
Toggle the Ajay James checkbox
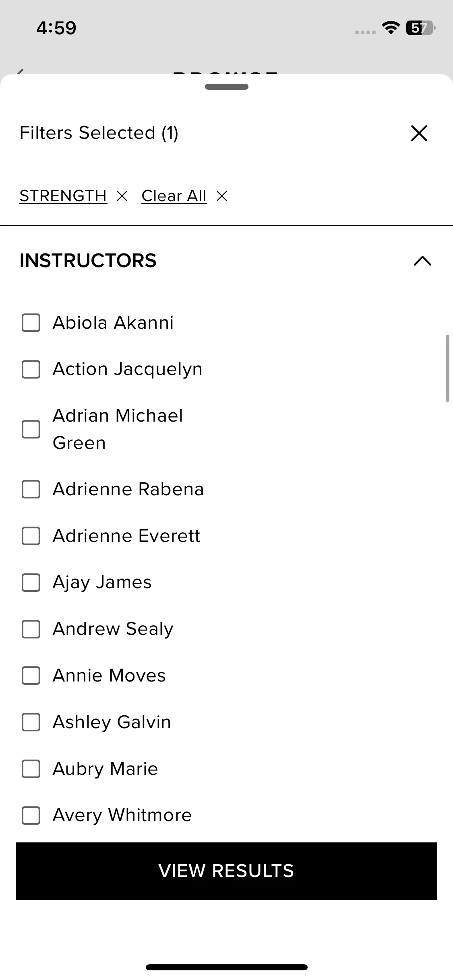coord(31,583)
